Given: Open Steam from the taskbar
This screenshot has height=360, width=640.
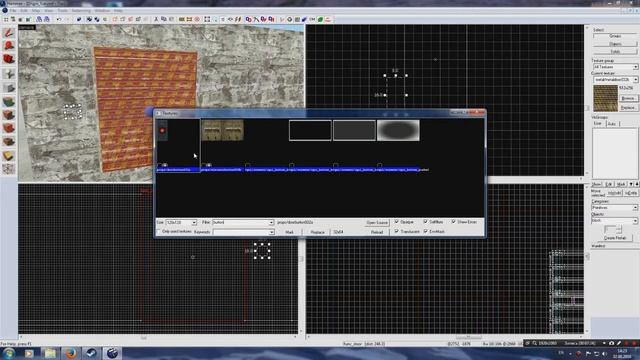Looking at the screenshot, I should (91, 353).
